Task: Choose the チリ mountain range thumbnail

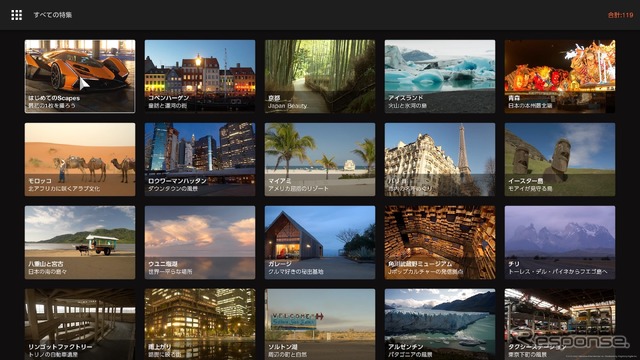Action: click(x=560, y=242)
